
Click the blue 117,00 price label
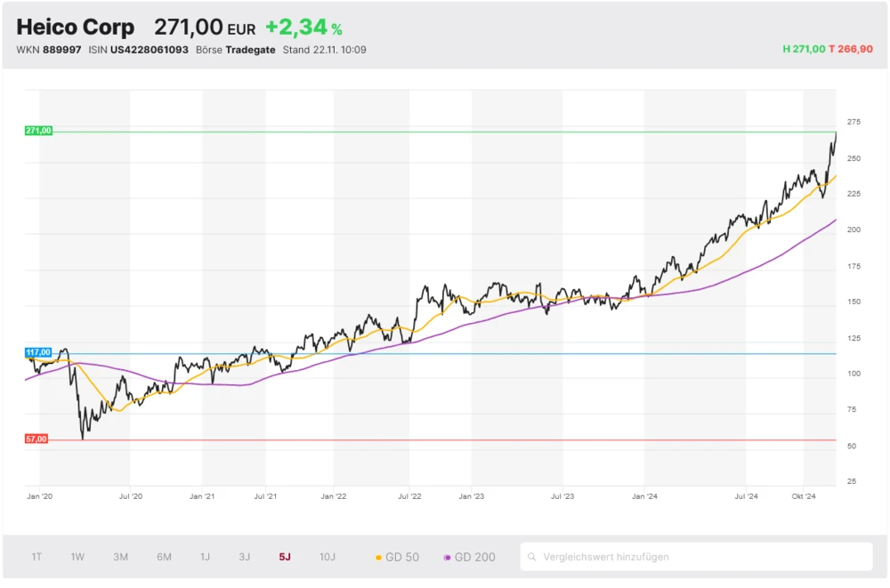(39, 353)
